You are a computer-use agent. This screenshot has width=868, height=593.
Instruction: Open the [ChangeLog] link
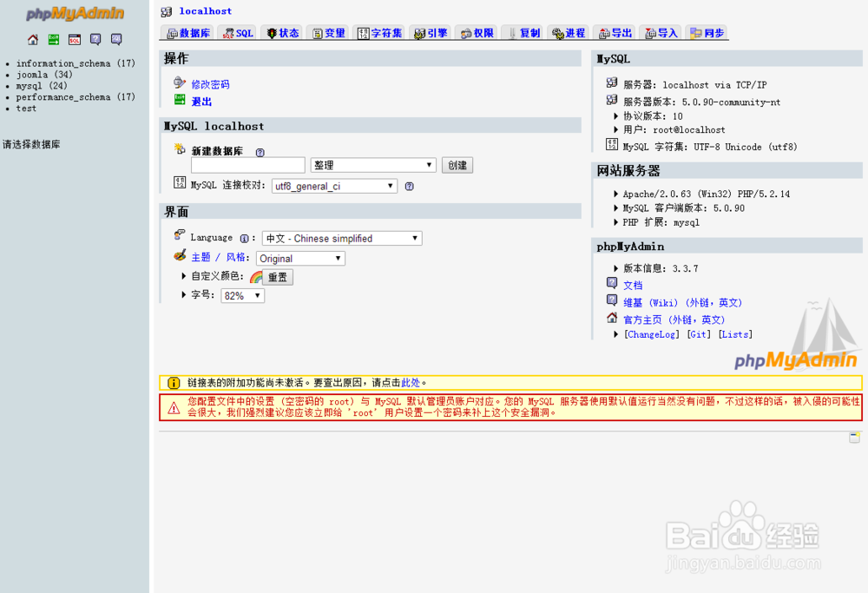[x=652, y=334]
